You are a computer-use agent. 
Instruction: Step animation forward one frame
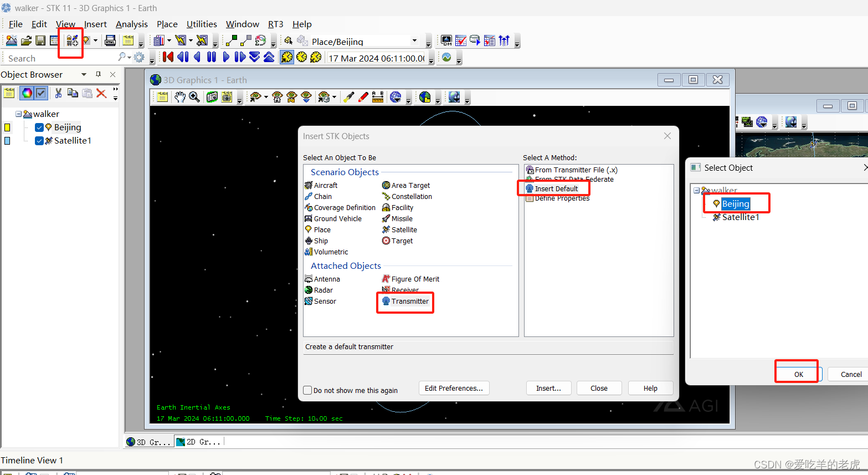coord(240,57)
